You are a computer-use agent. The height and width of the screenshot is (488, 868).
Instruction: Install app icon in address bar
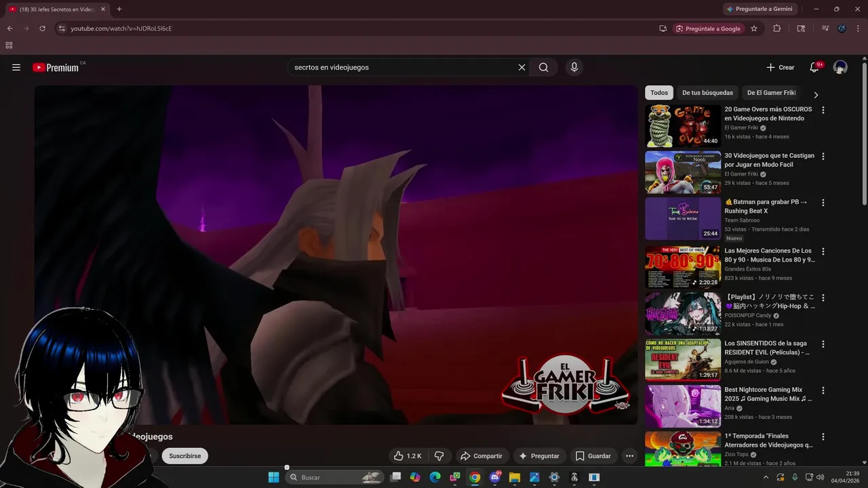pyautogui.click(x=663, y=28)
